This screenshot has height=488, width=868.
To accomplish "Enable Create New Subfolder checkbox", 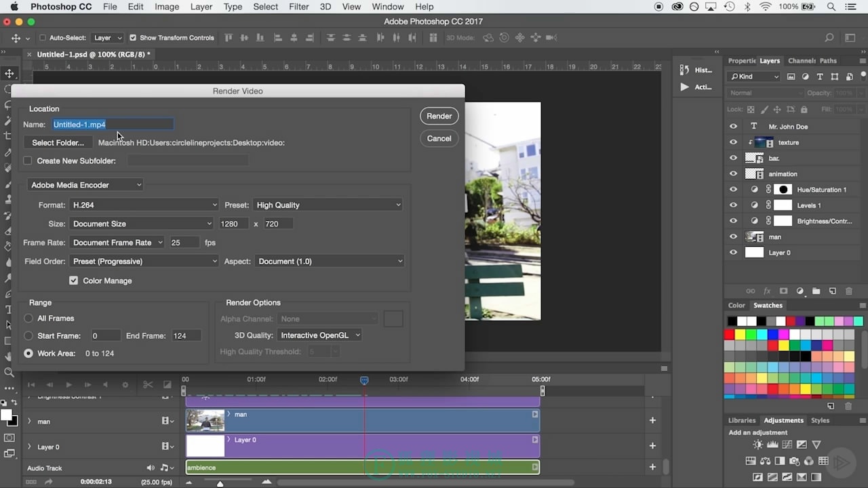I will (28, 161).
